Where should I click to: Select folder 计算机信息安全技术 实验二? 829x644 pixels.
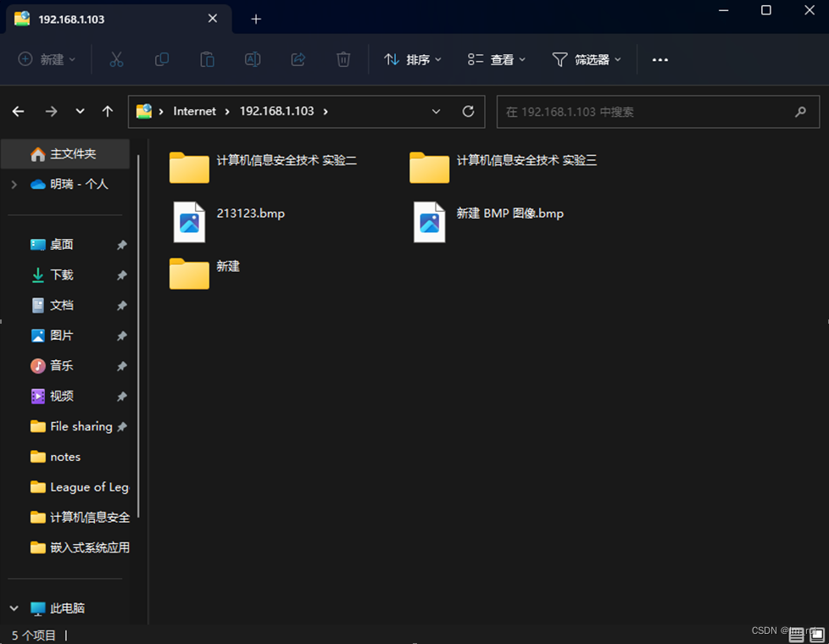pos(264,167)
